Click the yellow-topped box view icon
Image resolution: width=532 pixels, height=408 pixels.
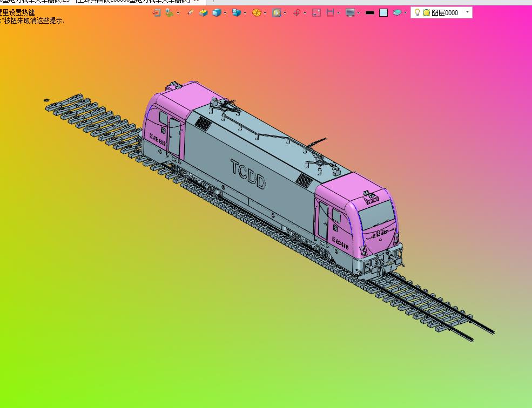click(x=203, y=13)
